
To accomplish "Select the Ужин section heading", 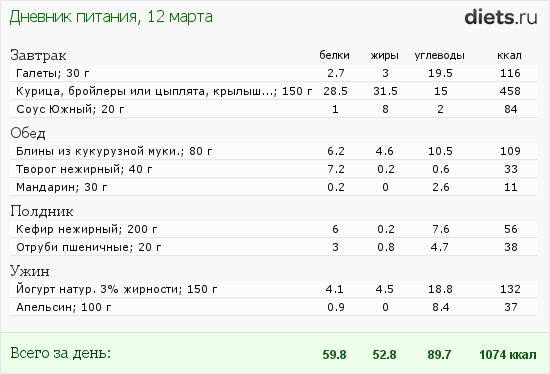I will pos(30,271).
